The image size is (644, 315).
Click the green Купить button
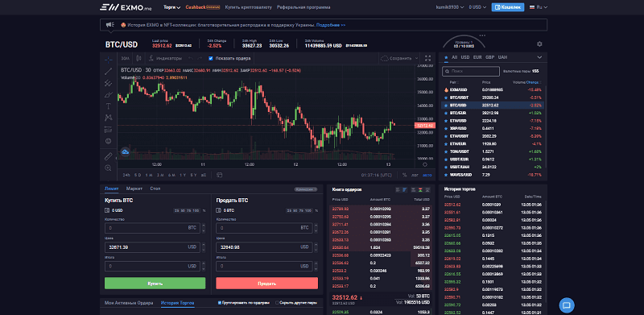tap(155, 284)
